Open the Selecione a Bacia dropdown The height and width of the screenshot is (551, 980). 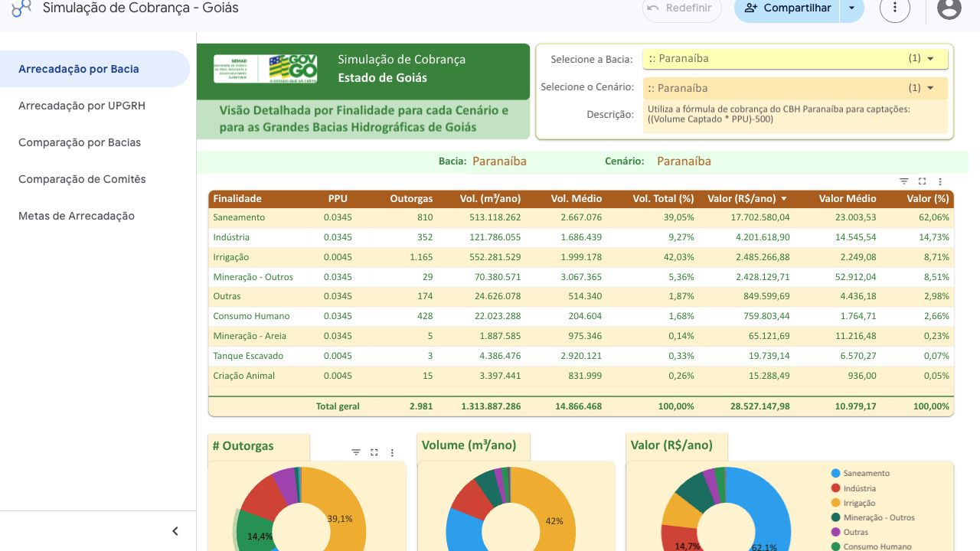tap(795, 58)
